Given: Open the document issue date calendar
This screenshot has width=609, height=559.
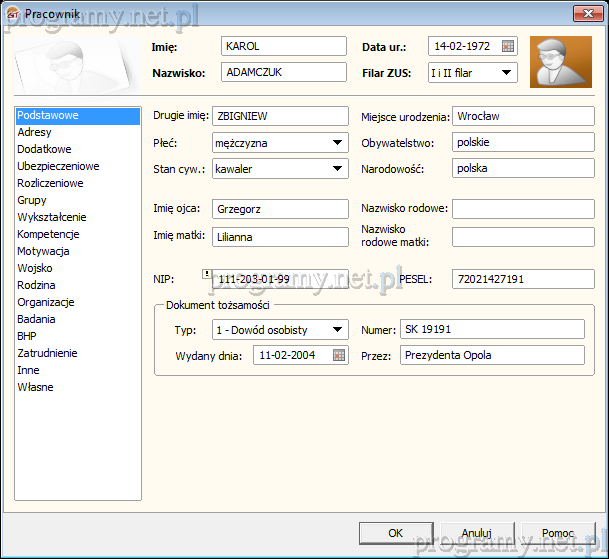Looking at the screenshot, I should (x=339, y=355).
